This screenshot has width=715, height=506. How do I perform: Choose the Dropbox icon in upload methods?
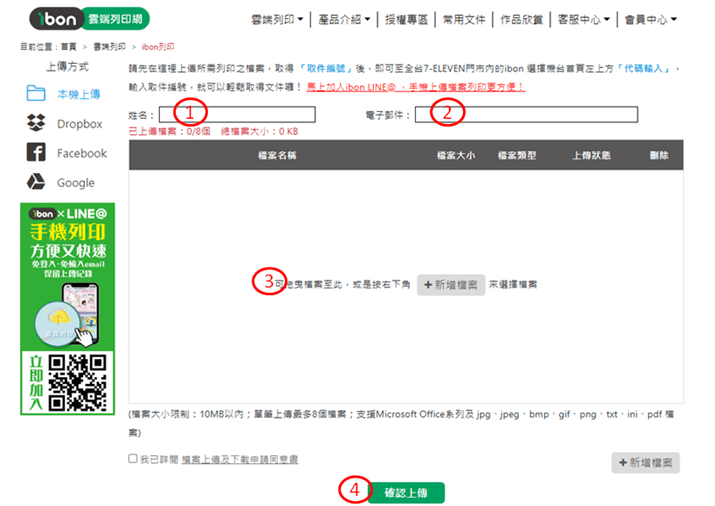(36, 123)
